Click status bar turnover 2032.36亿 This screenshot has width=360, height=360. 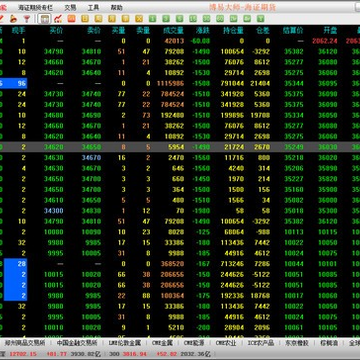(x=196, y=354)
